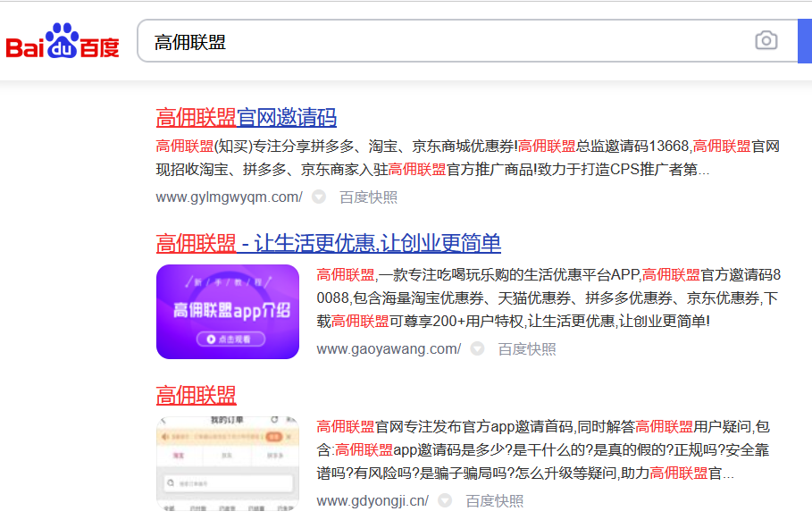The image size is (812, 528).
Task: Click the 我的订单 screenshot thumbnail
Action: coord(228,464)
